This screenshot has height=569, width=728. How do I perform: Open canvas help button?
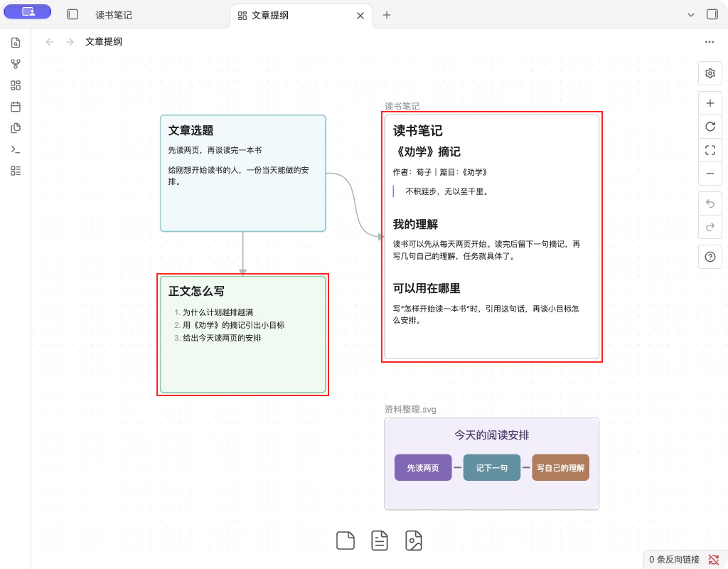710,257
